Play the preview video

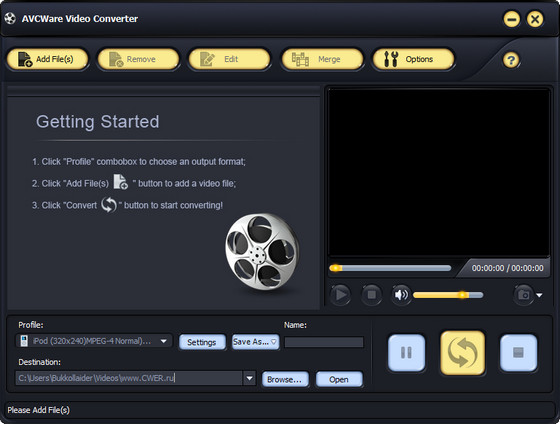pos(340,295)
